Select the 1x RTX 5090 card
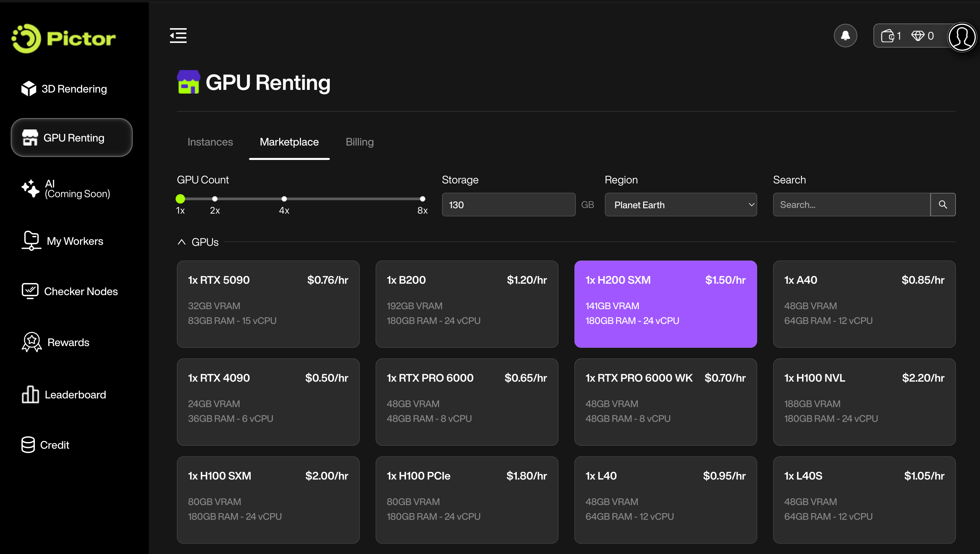Screen dimensions: 980x554 (268, 303)
